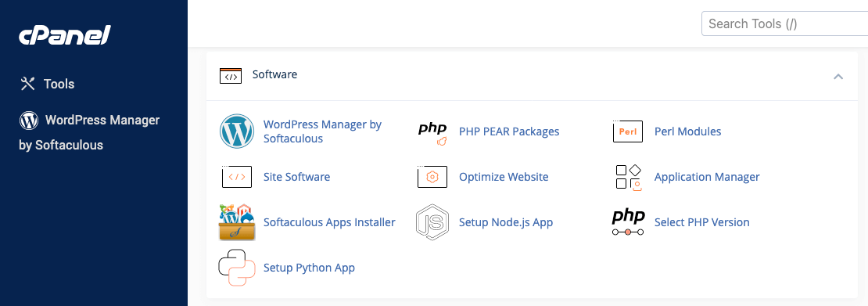
Task: Click the Search Tools input field
Action: pyautogui.click(x=784, y=23)
